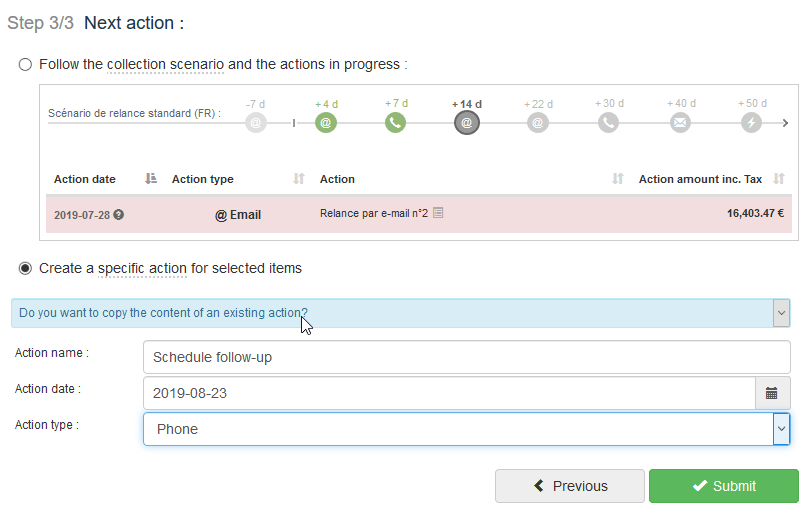Screen dimensions: 806x512
Task: Click the help icon beside 2019-07-28
Action: coord(119,215)
